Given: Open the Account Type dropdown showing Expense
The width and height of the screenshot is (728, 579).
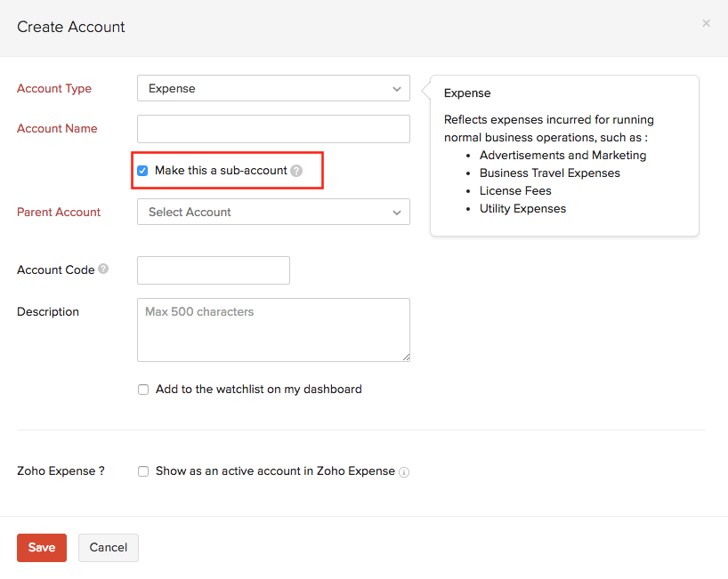Looking at the screenshot, I should 273,88.
